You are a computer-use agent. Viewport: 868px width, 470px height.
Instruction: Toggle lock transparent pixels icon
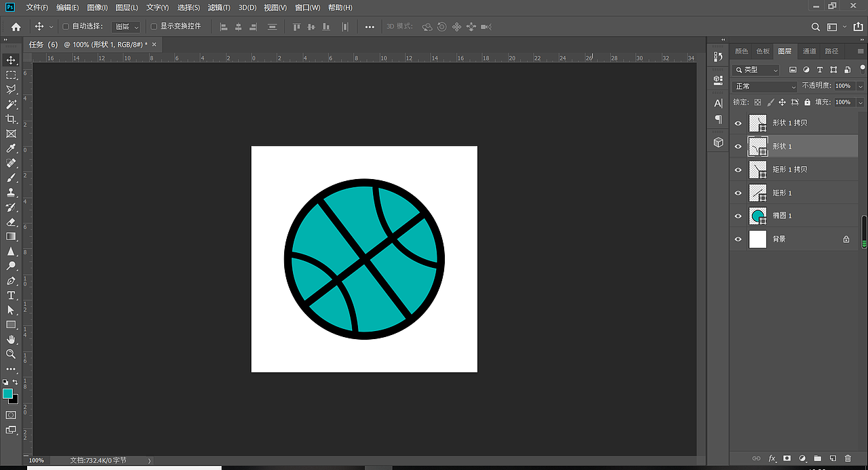click(x=757, y=102)
